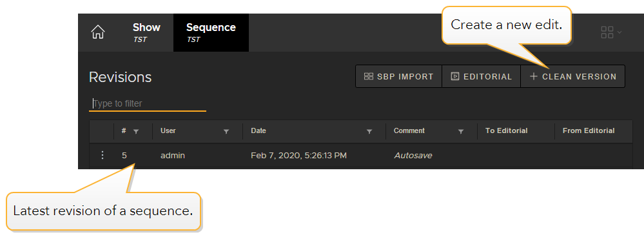Go to the Home icon
The width and height of the screenshot is (644, 239).
(x=98, y=32)
